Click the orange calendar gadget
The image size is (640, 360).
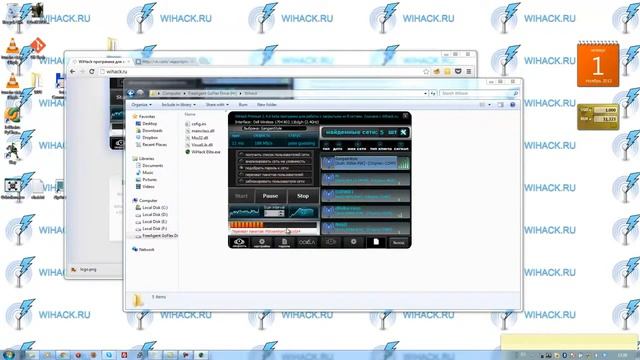[598, 64]
